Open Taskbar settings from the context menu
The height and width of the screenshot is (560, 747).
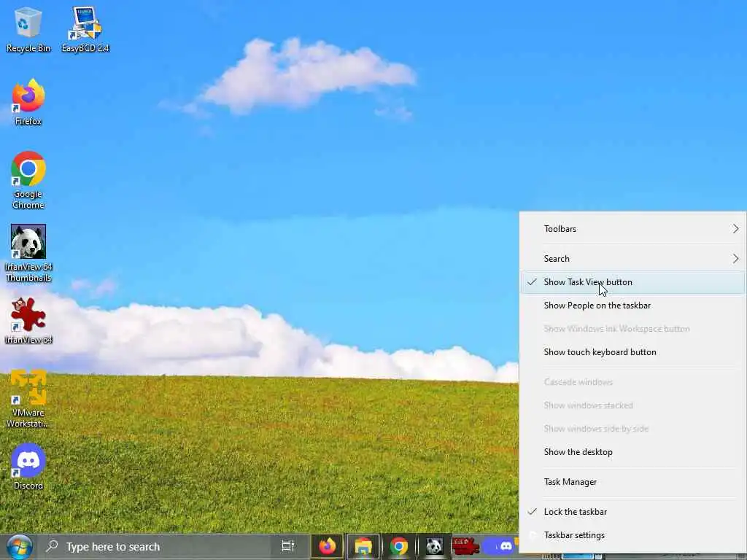coord(632,535)
